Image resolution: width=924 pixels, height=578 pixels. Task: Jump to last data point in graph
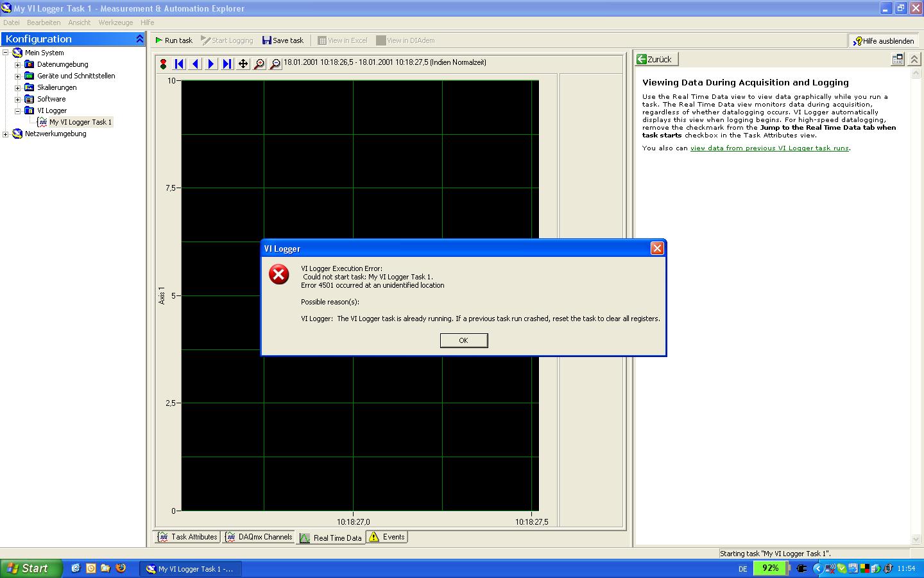pyautogui.click(x=227, y=64)
